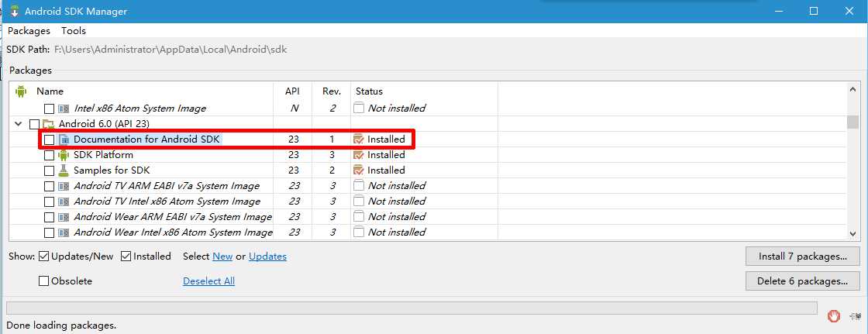This screenshot has width=868, height=334.
Task: Click Not installed icon for Android Wear ARM image
Action: [x=359, y=217]
